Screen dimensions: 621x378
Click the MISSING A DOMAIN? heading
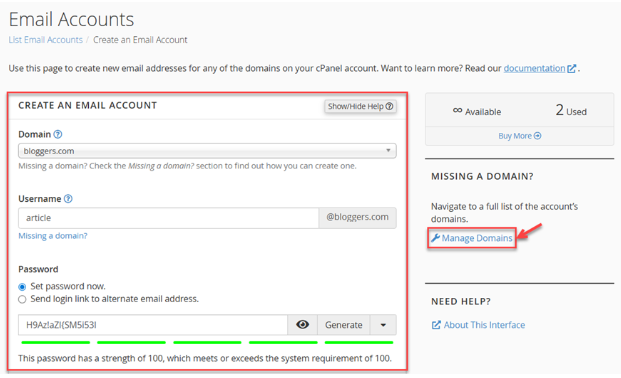[x=482, y=176]
